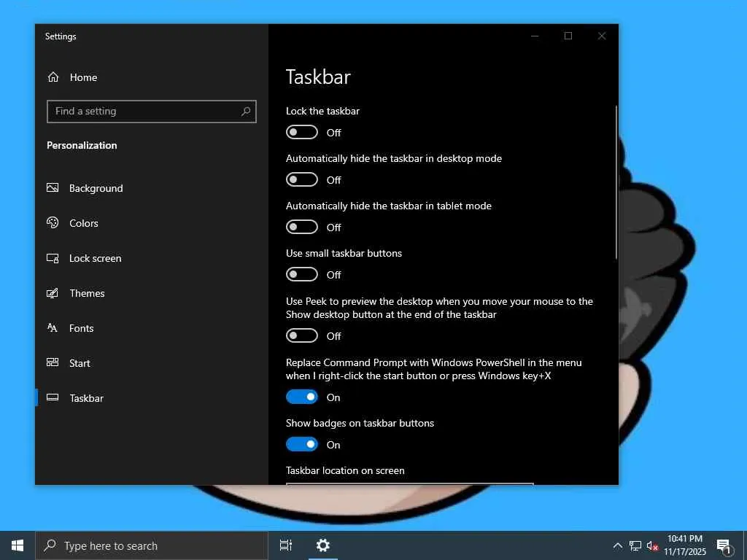Enable auto-hide taskbar in desktop mode
Screen dimensions: 747x560
coord(302,179)
